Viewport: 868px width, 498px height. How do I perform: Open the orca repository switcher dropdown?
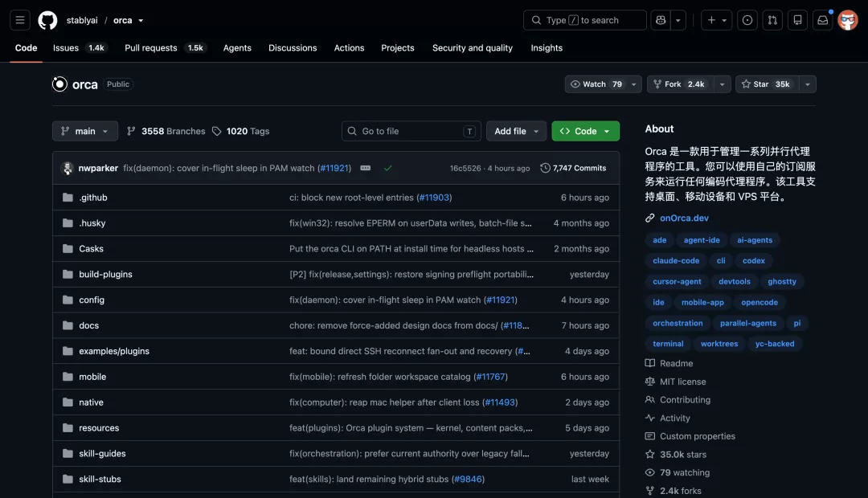[141, 20]
